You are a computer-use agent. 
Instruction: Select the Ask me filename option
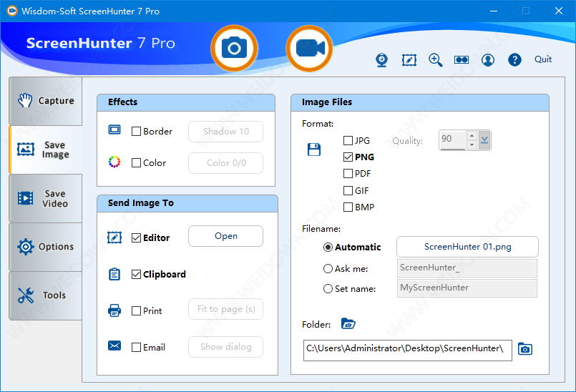(x=328, y=269)
